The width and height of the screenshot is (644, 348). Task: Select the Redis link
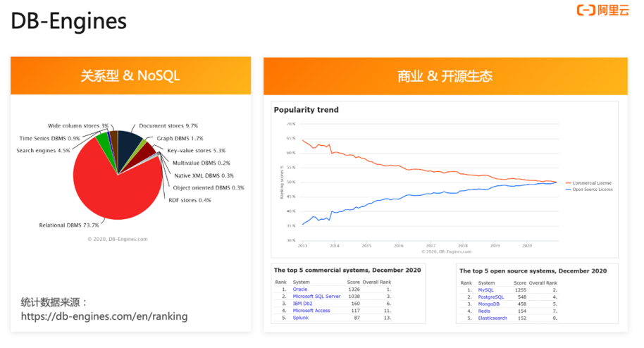(x=484, y=311)
